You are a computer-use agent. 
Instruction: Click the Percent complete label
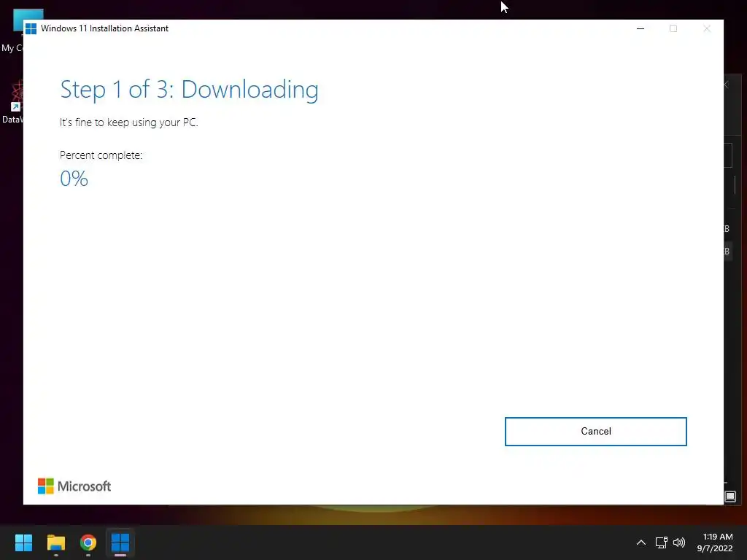tap(101, 155)
